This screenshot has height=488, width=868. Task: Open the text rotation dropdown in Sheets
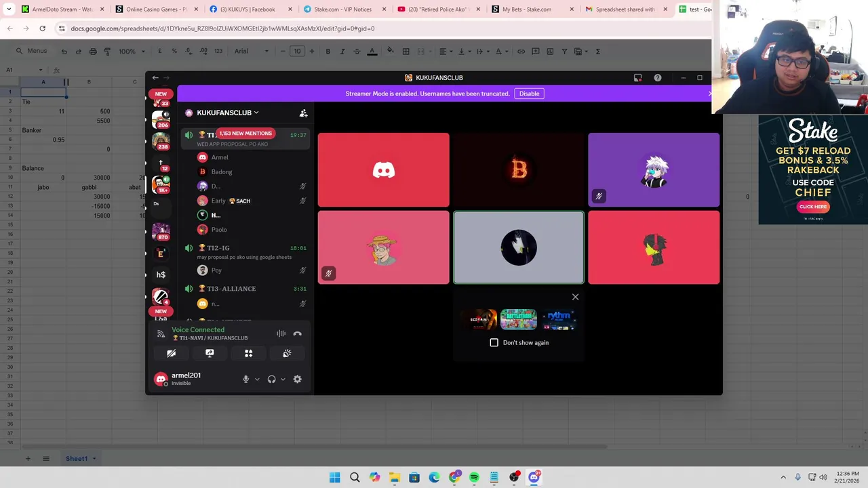coord(500,52)
